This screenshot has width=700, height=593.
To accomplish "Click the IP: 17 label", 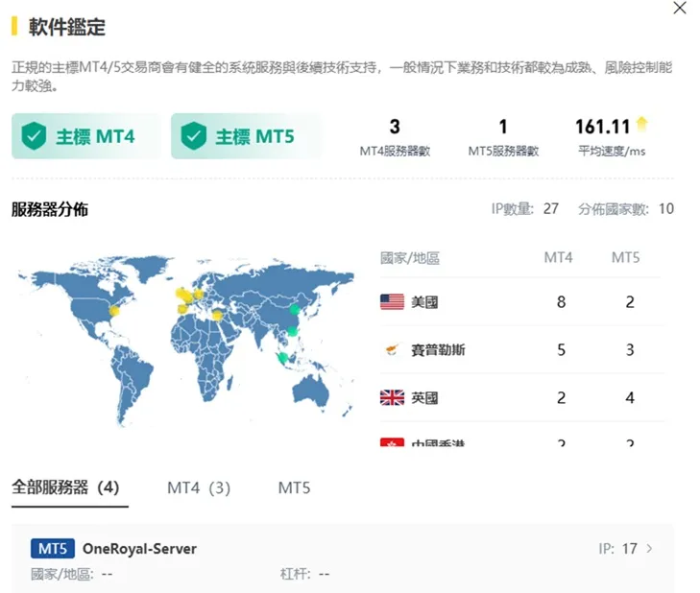I will pos(617,548).
